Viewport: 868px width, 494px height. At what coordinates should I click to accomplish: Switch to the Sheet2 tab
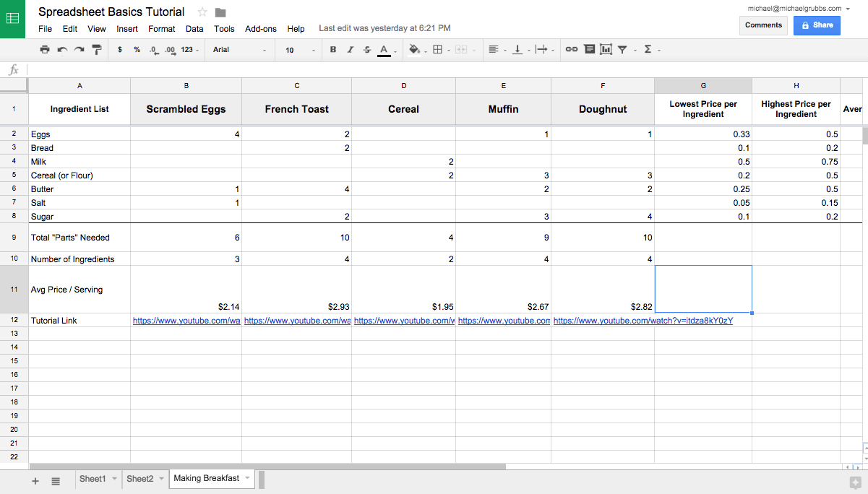[x=140, y=478]
